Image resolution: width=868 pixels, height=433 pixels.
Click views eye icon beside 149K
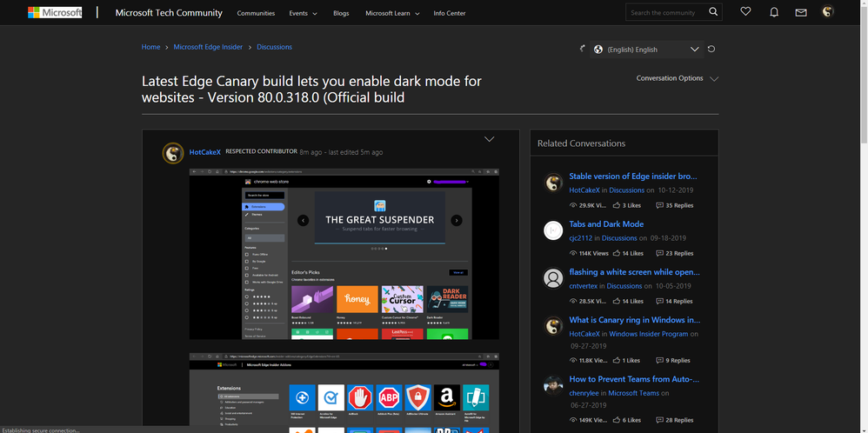click(x=573, y=420)
